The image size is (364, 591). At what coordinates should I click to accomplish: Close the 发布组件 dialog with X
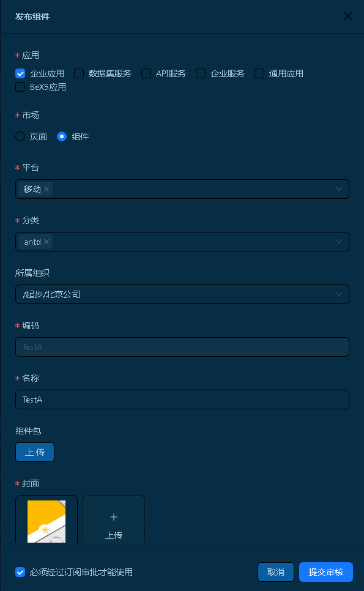348,16
